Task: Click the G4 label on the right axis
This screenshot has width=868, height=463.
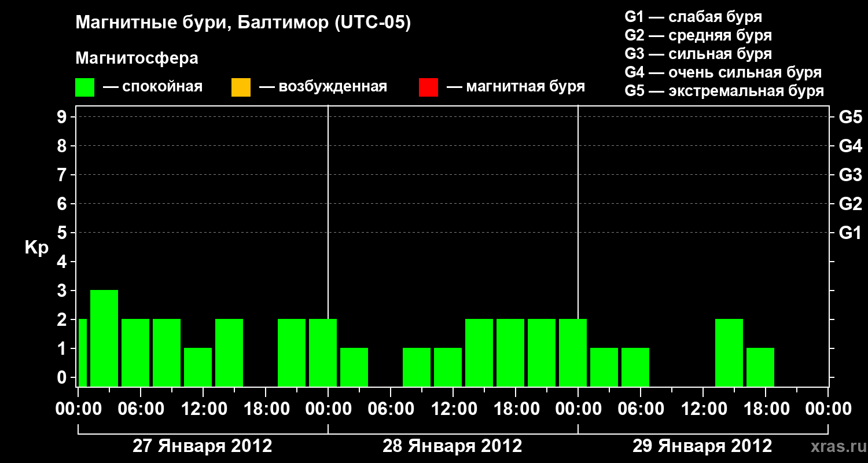Action: click(850, 146)
